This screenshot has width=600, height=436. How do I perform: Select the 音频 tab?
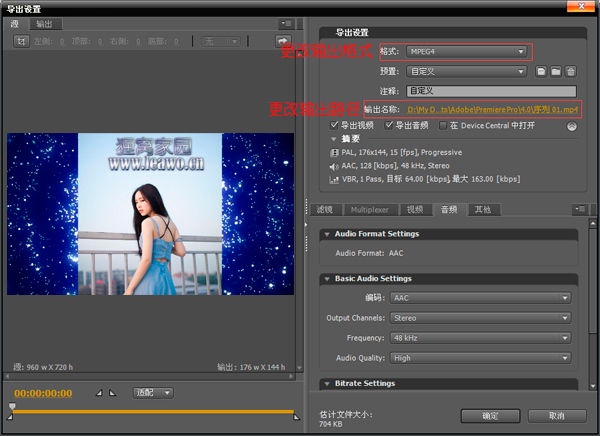[449, 209]
